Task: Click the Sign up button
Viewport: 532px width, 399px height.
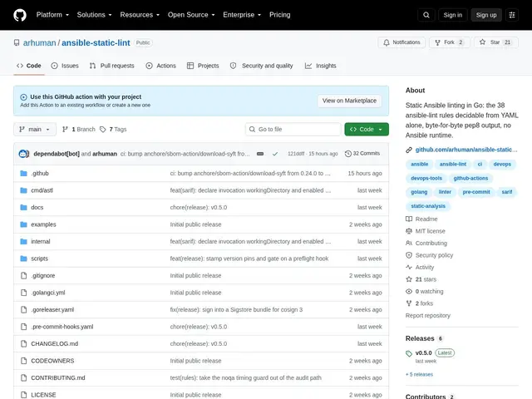Action: click(x=485, y=15)
